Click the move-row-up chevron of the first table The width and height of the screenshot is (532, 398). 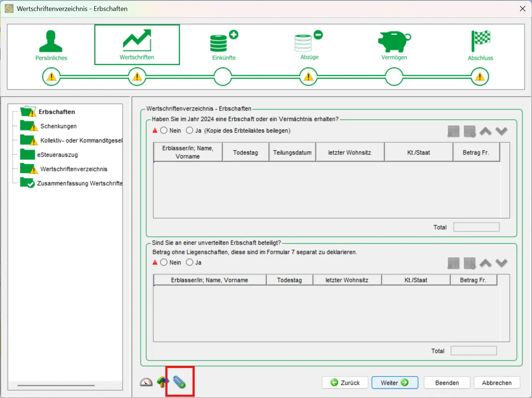[485, 131]
